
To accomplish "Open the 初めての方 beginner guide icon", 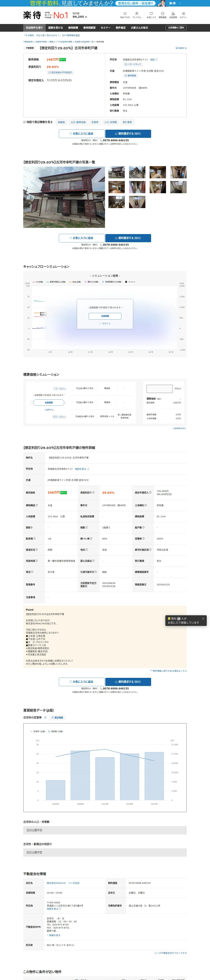I will click(125, 15).
